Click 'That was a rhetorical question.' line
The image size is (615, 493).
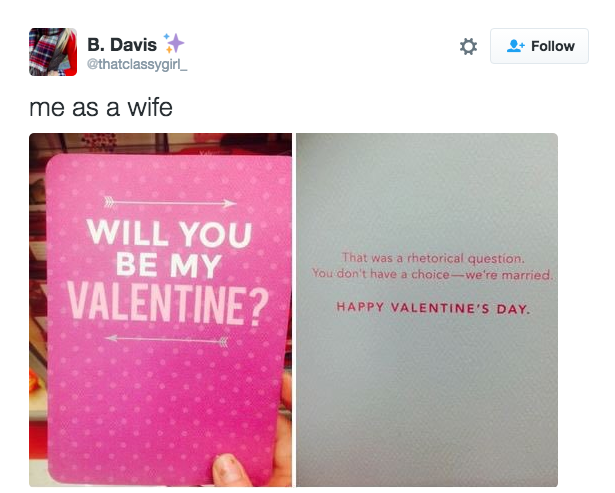click(433, 258)
